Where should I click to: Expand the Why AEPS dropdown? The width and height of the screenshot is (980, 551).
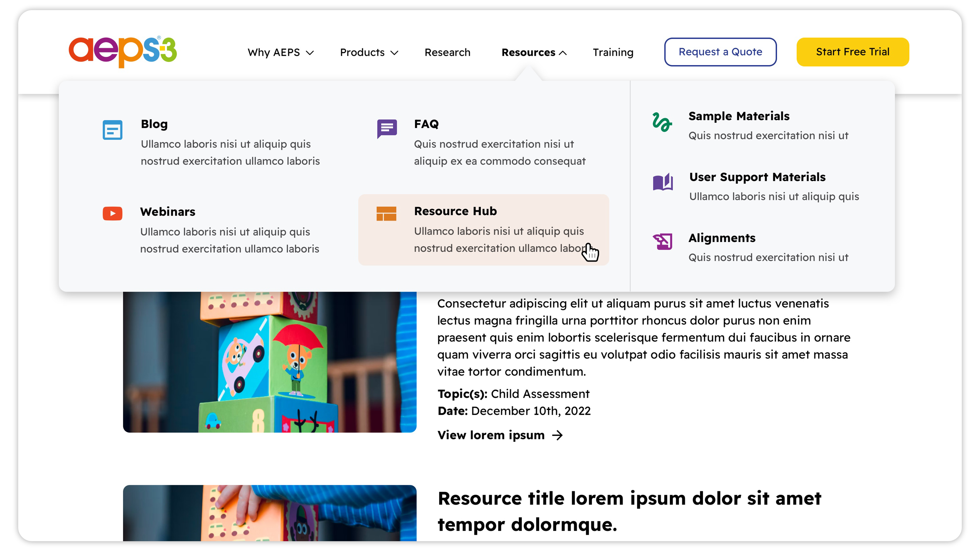click(281, 52)
